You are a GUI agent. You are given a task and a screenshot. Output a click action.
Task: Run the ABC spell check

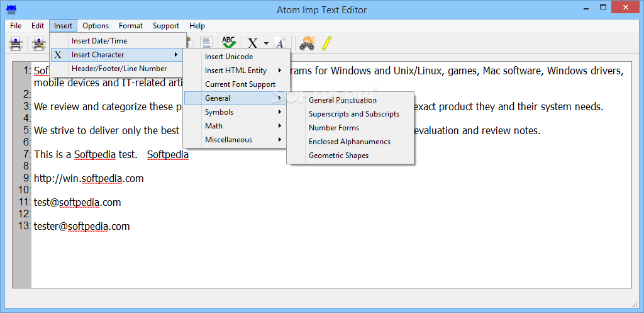click(228, 42)
